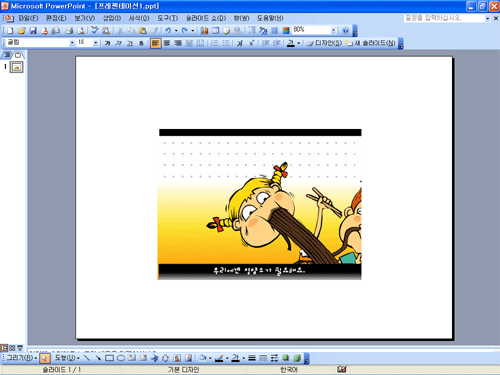Create a new blank presentation

[x=10, y=31]
